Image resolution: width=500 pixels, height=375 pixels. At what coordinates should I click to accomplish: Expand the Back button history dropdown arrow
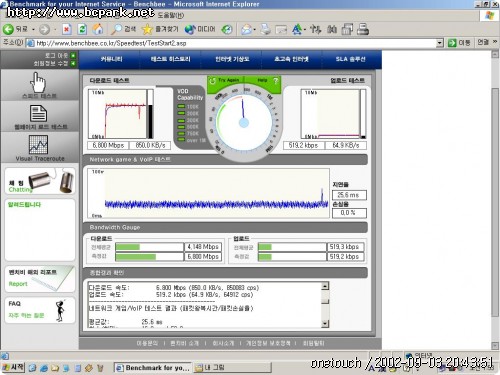33,30
